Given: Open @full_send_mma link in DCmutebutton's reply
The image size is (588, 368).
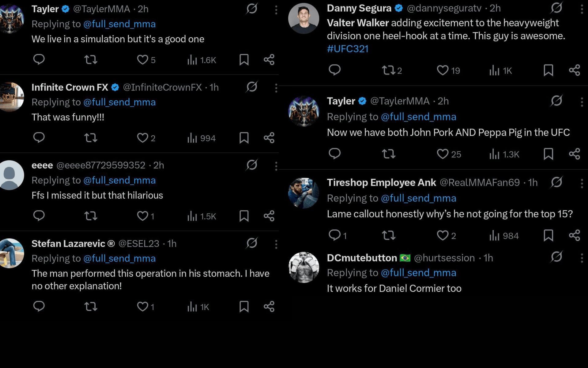Looking at the screenshot, I should (418, 273).
